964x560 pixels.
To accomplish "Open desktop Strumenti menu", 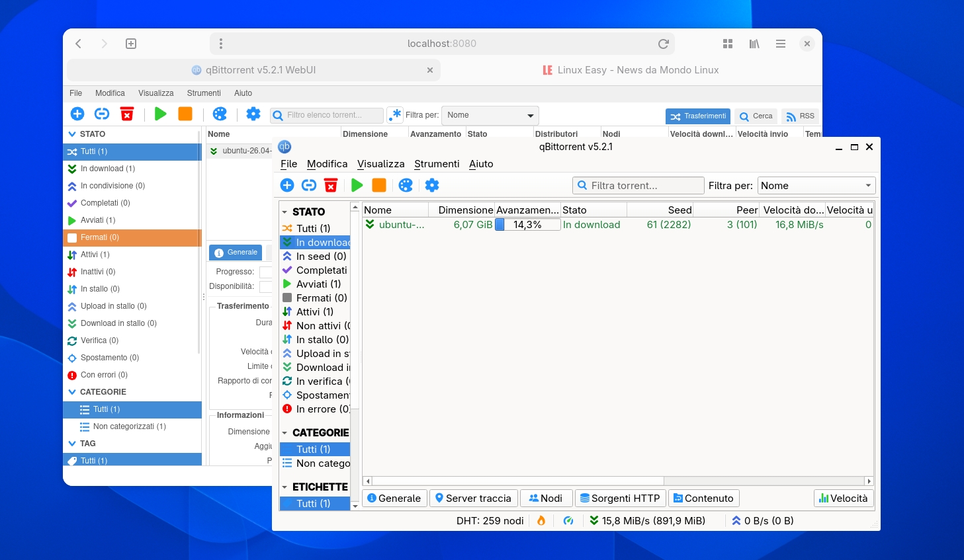I will pyautogui.click(x=437, y=164).
